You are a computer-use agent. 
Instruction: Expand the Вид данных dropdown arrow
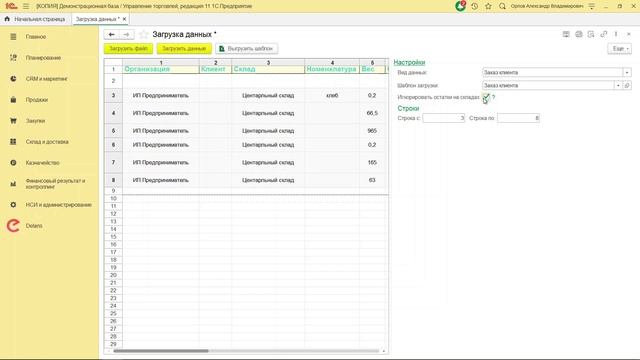(x=627, y=73)
